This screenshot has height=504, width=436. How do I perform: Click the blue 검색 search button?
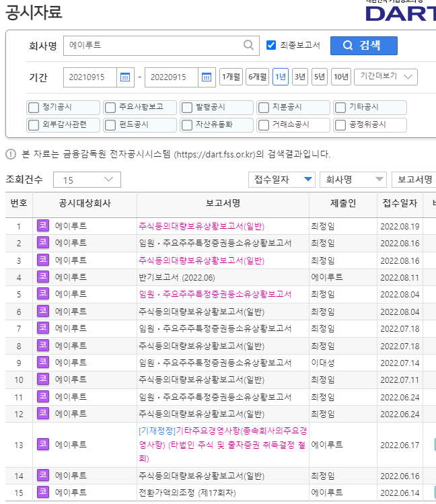[364, 46]
